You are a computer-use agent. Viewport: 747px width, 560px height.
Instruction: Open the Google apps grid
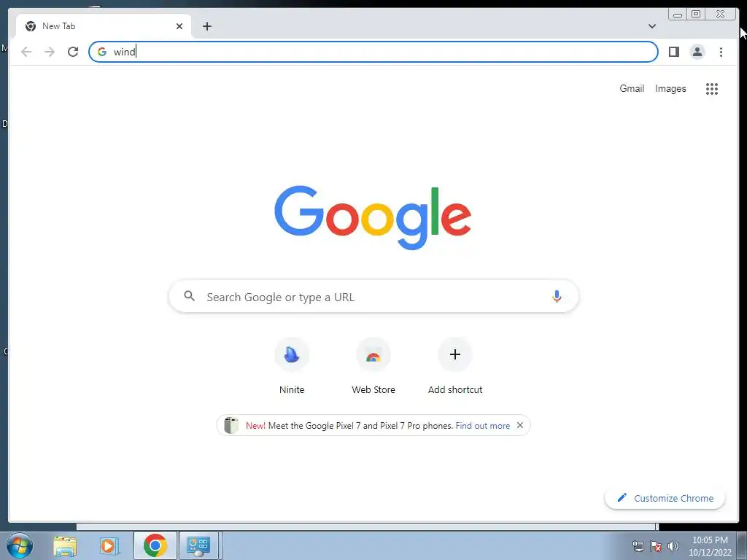[x=712, y=88]
